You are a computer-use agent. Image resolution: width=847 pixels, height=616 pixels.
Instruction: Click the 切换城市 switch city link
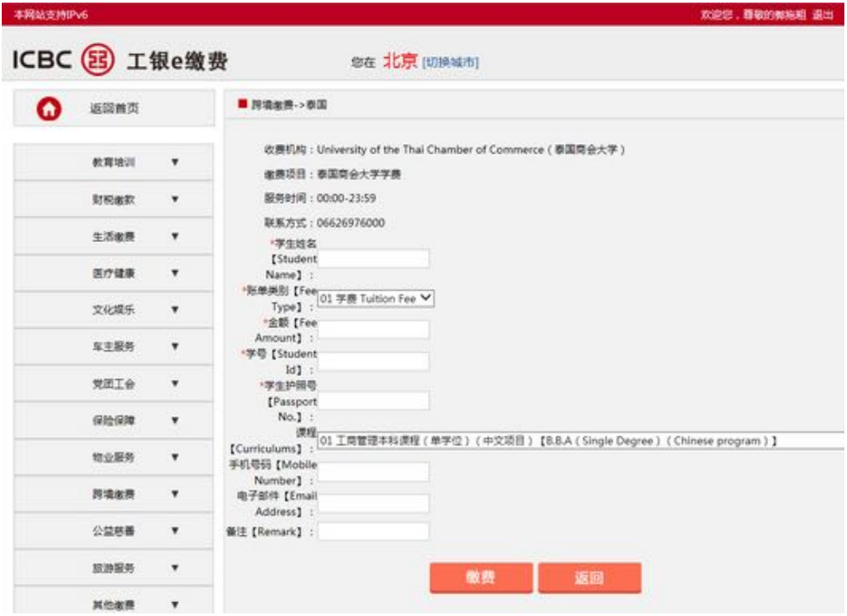point(450,62)
